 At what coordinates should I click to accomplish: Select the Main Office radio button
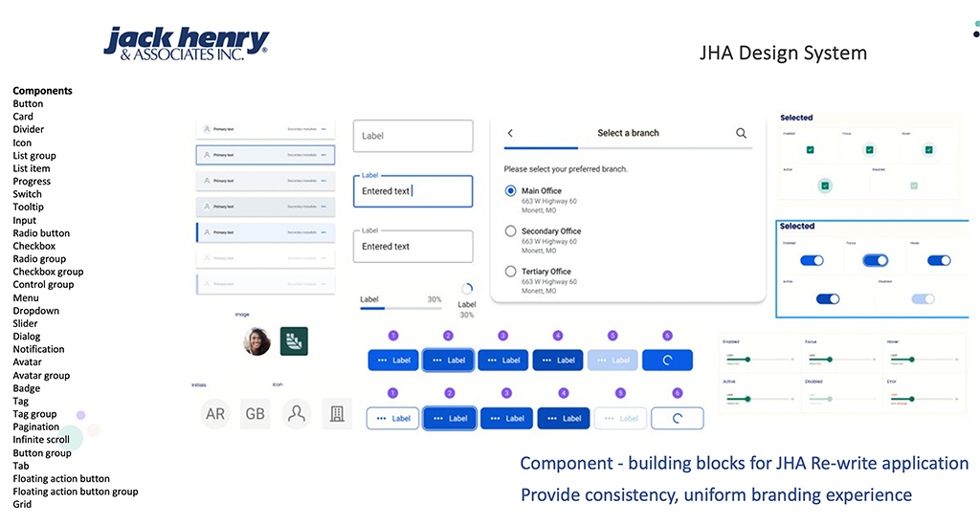[510, 191]
